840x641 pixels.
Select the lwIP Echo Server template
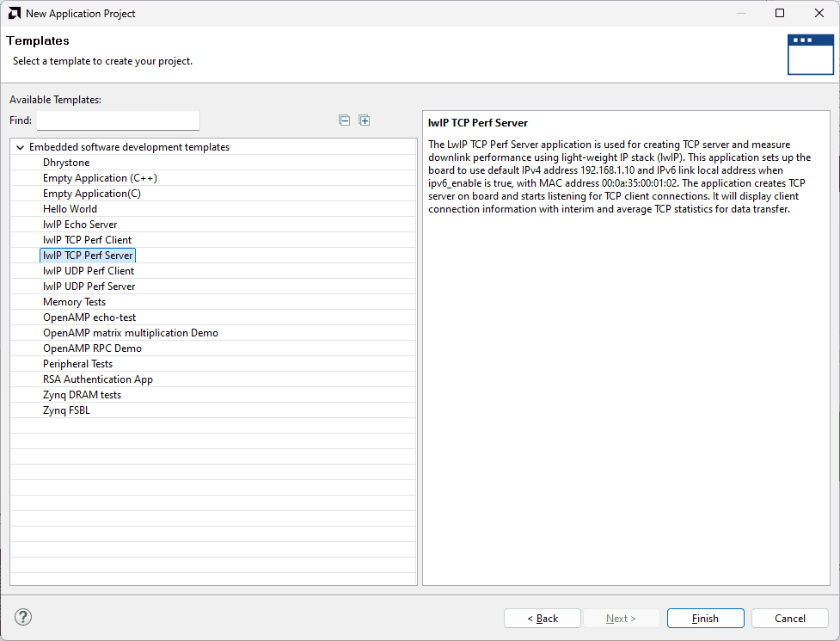point(80,225)
